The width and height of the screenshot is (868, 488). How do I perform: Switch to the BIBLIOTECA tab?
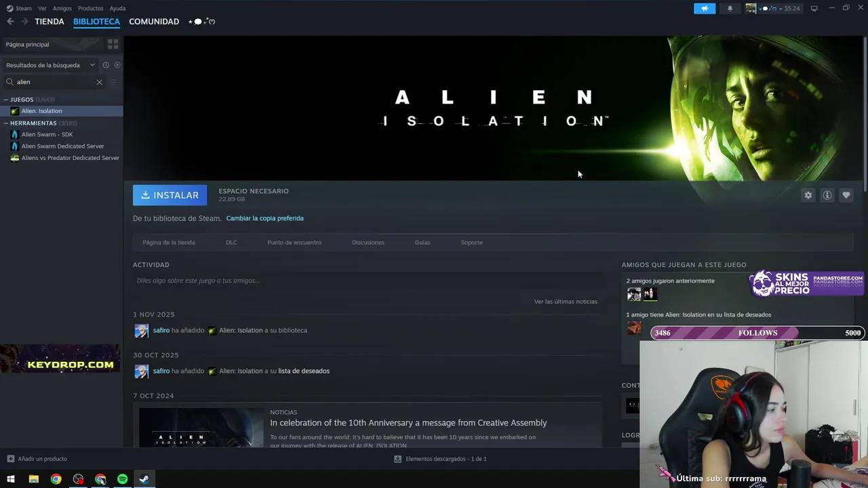click(96, 22)
